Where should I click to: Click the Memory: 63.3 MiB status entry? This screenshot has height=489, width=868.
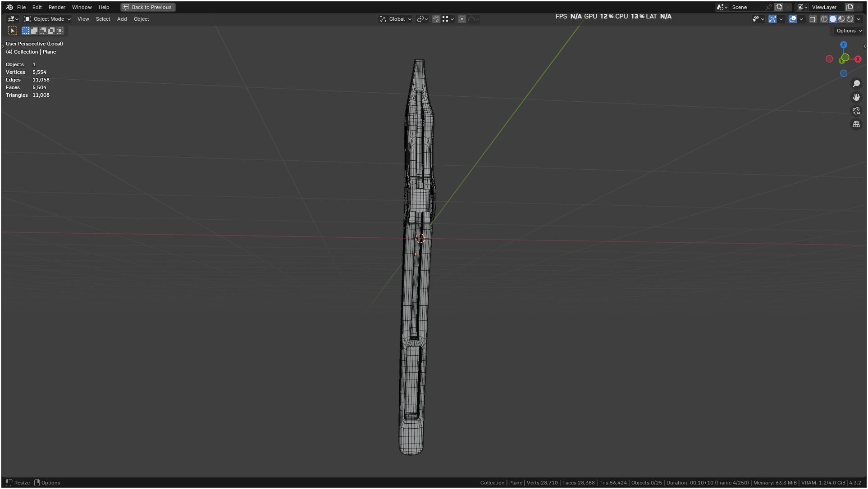click(775, 483)
